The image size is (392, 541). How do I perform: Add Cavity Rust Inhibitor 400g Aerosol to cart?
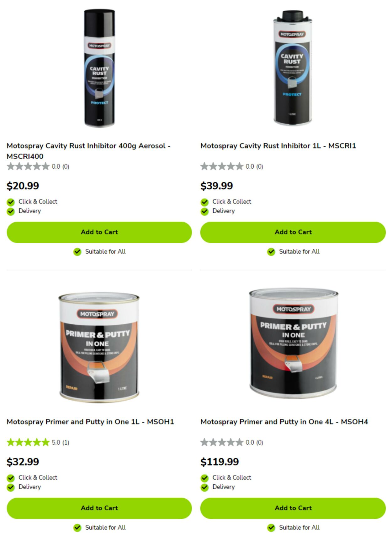coord(99,232)
